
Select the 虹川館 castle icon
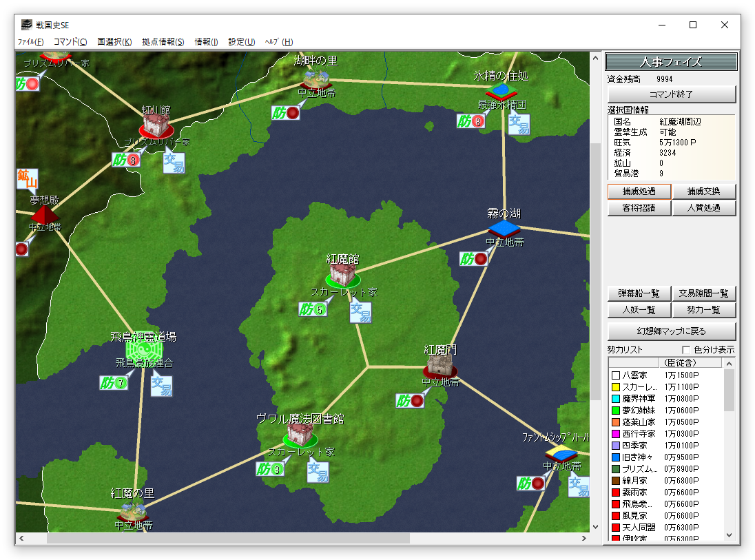click(156, 125)
